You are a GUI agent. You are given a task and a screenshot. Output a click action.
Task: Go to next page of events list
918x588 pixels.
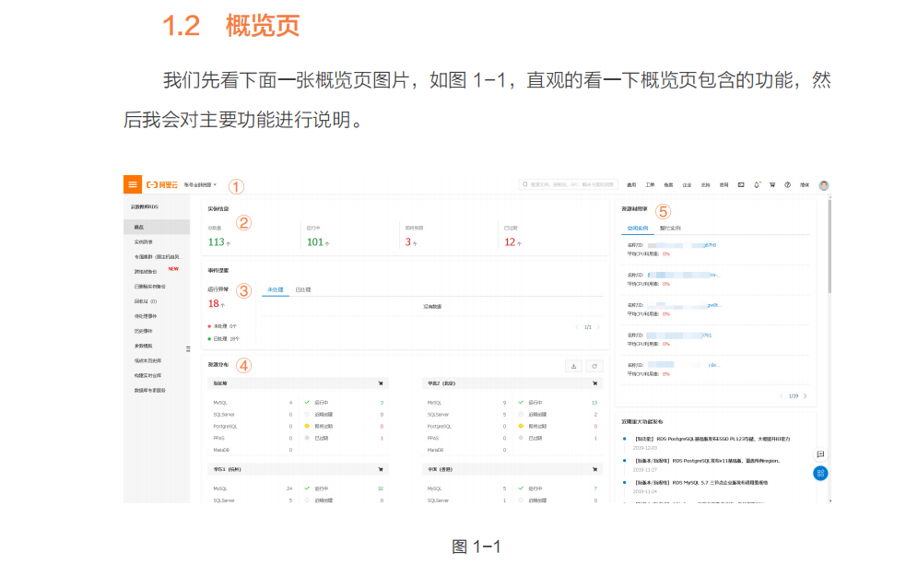tap(598, 327)
